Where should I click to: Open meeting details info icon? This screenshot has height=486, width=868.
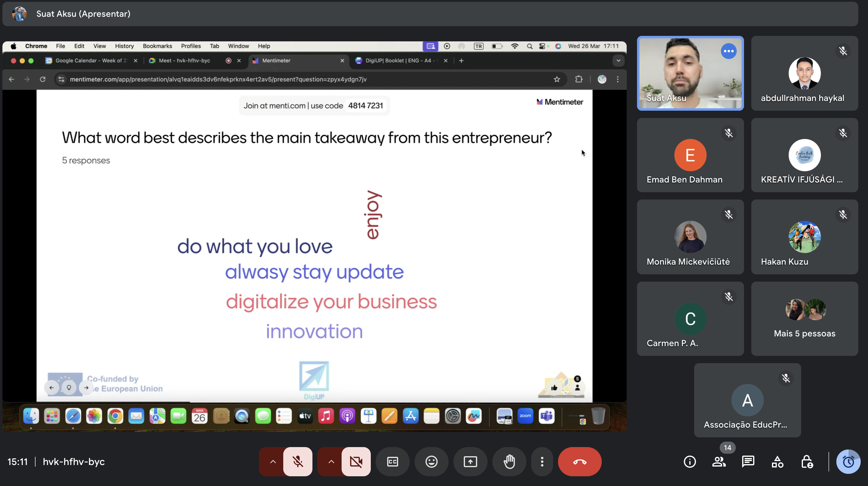690,461
